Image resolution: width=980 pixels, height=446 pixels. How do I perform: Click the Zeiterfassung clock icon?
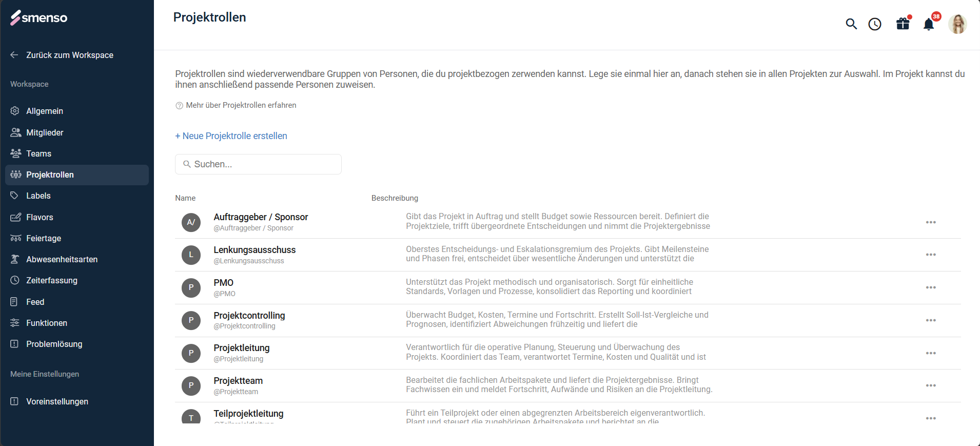coord(15,280)
